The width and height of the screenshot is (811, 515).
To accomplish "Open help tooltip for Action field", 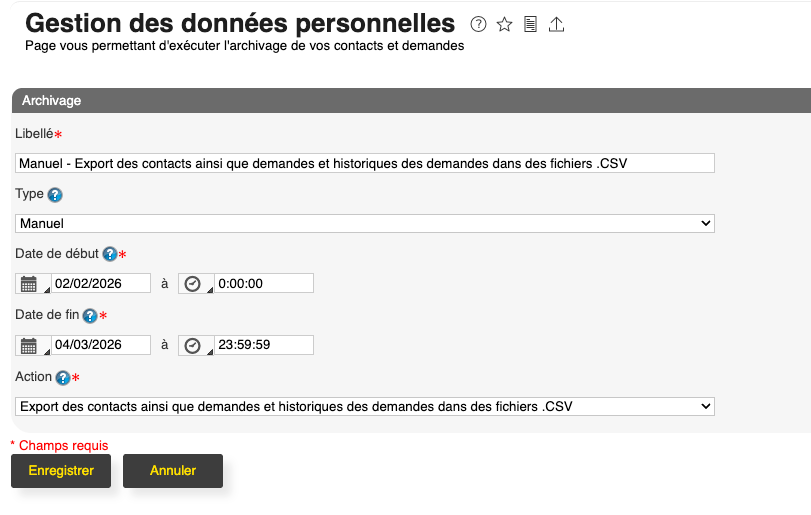I will click(x=63, y=378).
